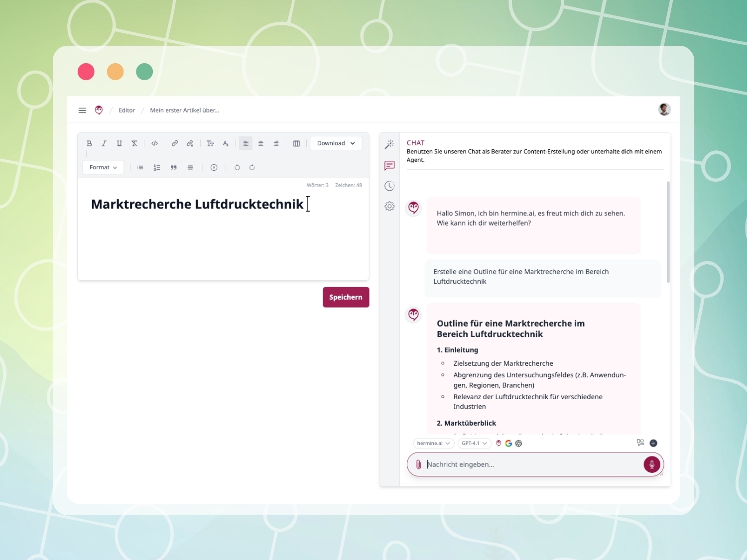Click the Speichern button

[346, 297]
